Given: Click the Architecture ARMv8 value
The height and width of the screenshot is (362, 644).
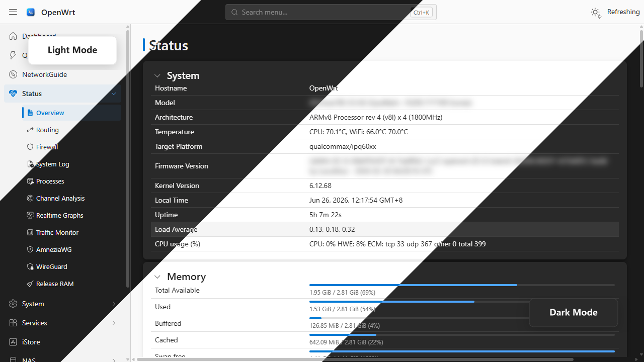Looking at the screenshot, I should 376,117.
